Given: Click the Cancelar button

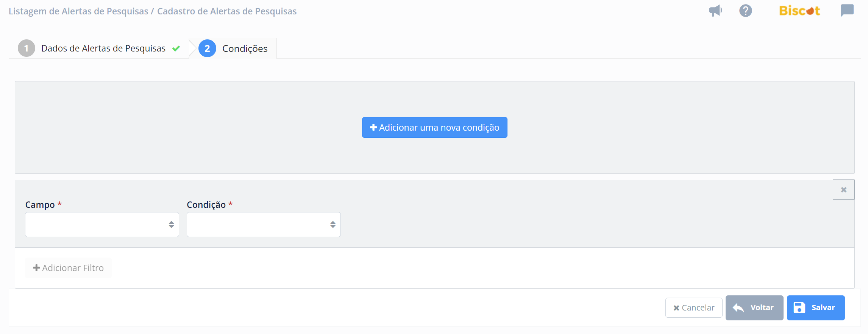Looking at the screenshot, I should (x=694, y=308).
